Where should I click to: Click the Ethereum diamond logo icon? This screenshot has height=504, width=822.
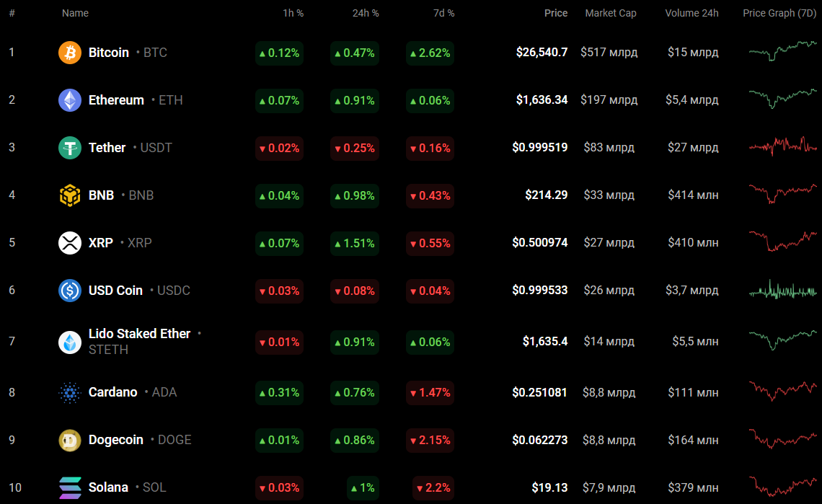tap(70, 100)
